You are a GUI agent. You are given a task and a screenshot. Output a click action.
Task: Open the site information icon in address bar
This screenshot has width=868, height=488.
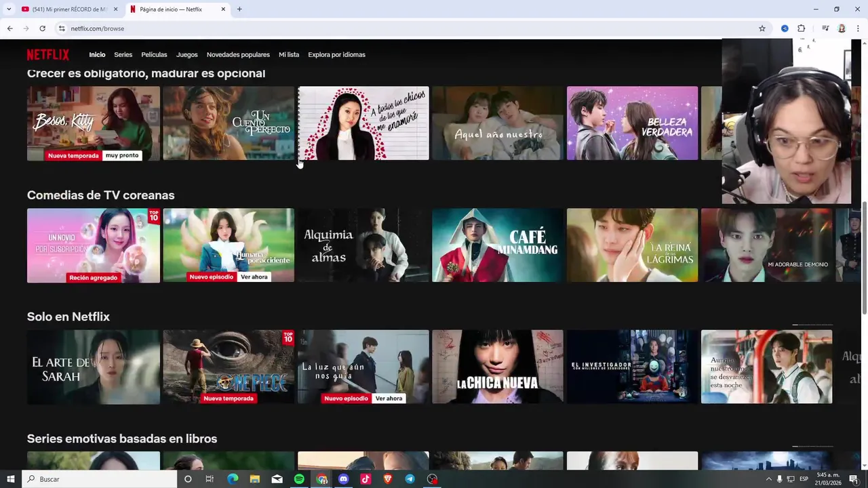coord(61,28)
